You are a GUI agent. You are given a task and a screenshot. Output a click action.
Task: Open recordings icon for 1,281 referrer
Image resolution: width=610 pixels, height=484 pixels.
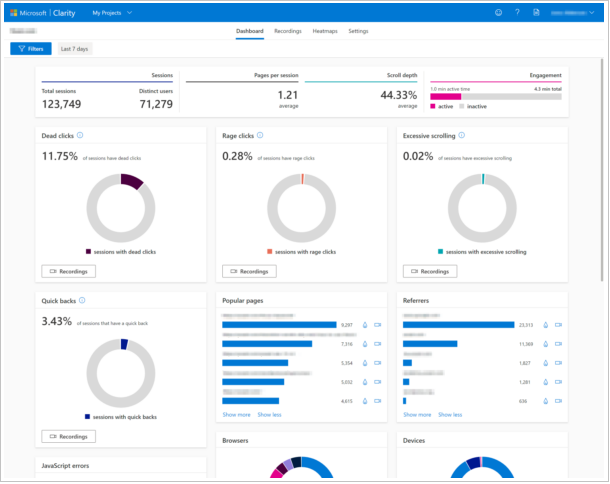click(x=558, y=382)
